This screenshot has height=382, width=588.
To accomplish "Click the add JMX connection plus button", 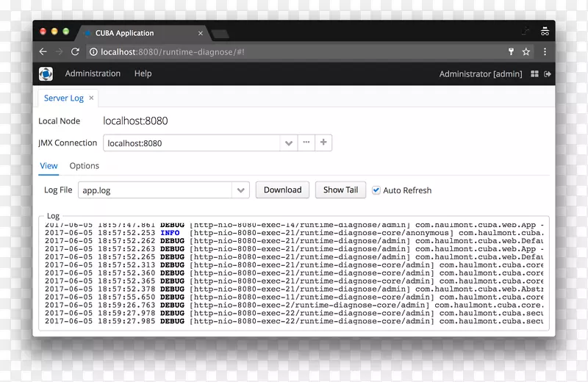I will (x=323, y=143).
